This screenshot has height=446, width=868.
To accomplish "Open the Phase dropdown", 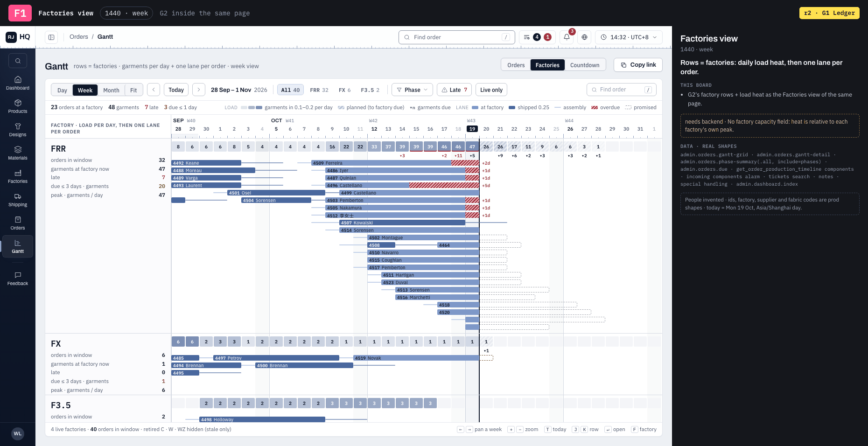I will point(412,90).
